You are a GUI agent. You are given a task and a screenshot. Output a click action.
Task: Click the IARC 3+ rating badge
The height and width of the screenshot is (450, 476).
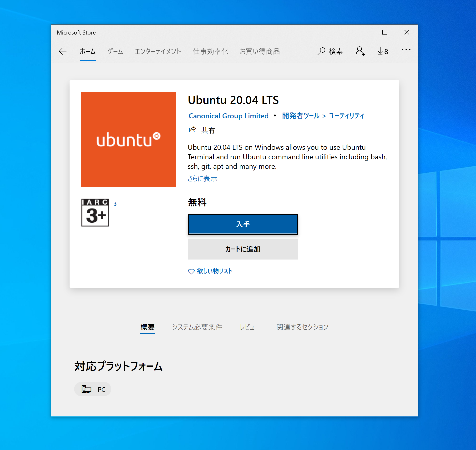[x=95, y=213]
